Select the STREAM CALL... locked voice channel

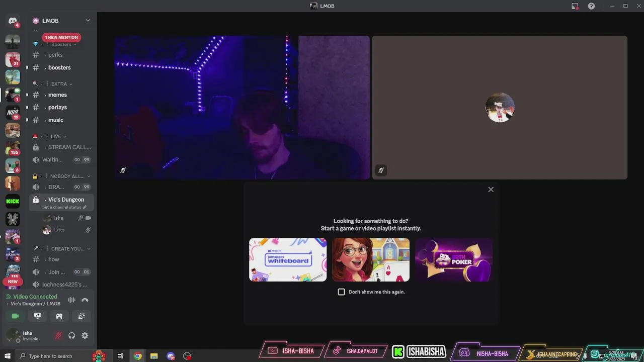(x=61, y=147)
